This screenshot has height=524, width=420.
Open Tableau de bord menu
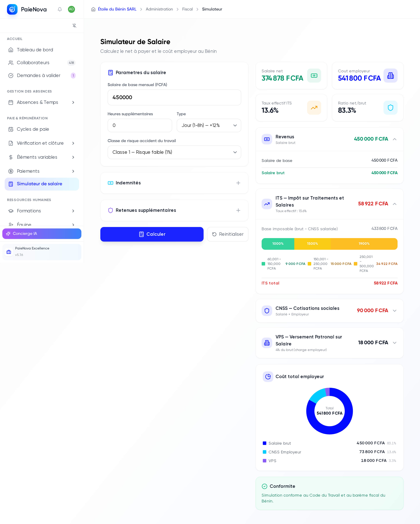point(42,50)
